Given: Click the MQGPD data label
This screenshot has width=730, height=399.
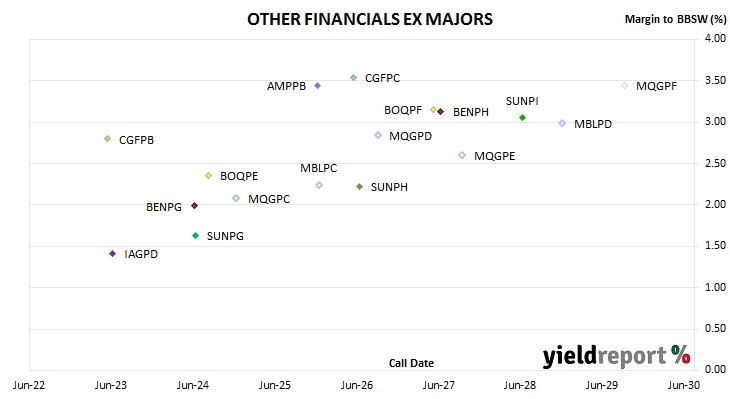Looking at the screenshot, I should [411, 136].
